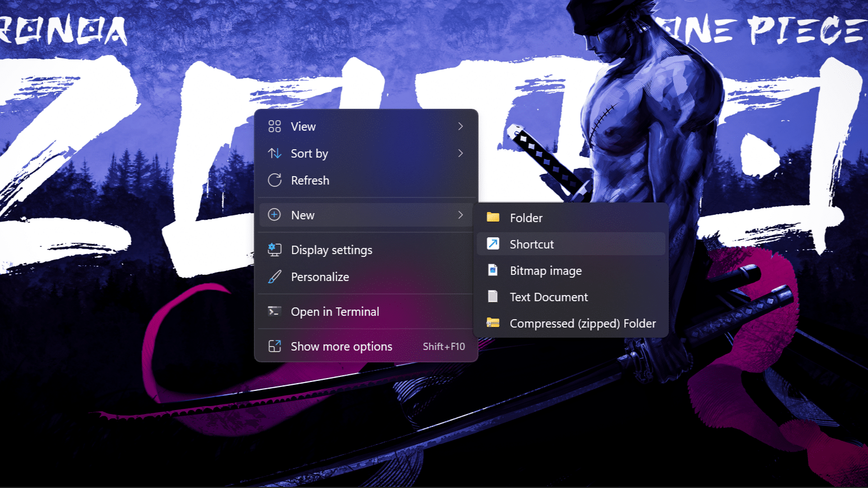
Task: Click the Shift+F10 shortcut hint text
Action: [x=444, y=347]
